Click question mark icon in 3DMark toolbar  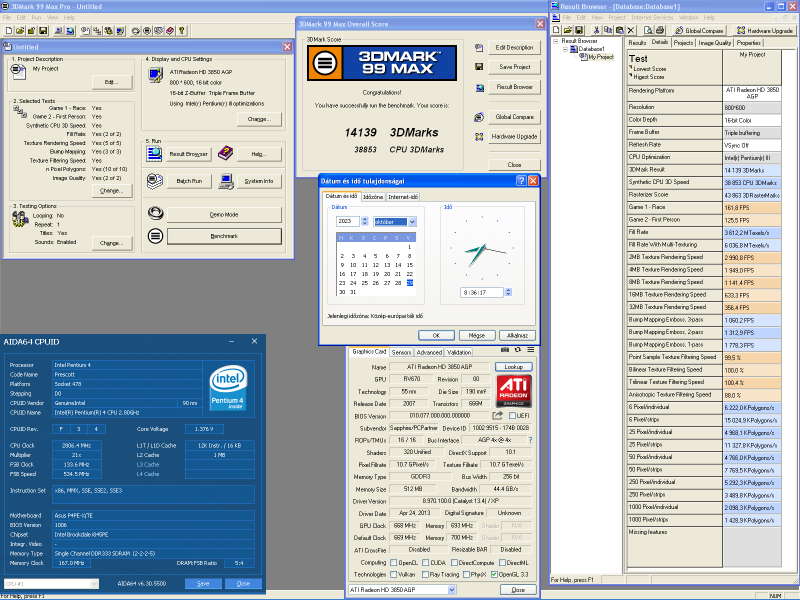[x=182, y=31]
